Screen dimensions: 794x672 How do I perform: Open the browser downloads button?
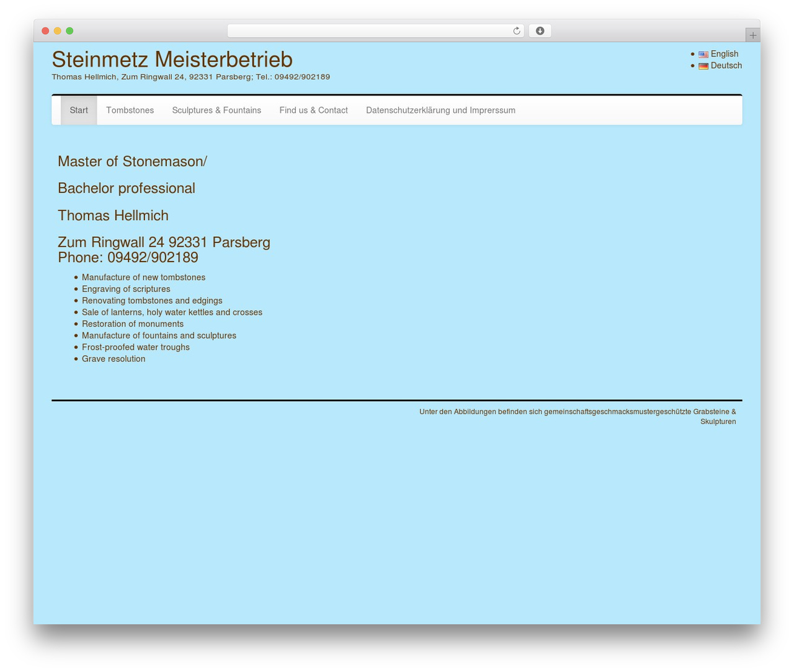[540, 31]
